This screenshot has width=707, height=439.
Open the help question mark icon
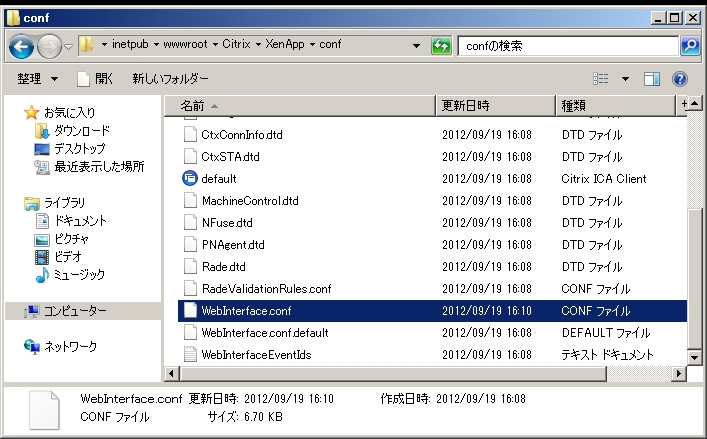click(680, 79)
